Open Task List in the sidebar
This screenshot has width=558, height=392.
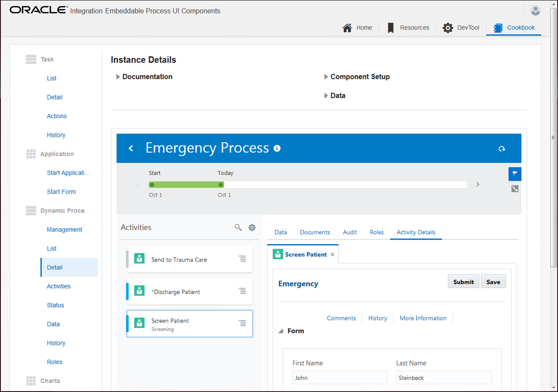pos(52,78)
